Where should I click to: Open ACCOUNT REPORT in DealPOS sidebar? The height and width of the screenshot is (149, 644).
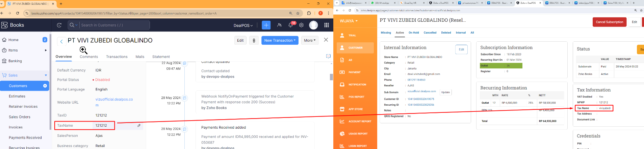(x=360, y=121)
